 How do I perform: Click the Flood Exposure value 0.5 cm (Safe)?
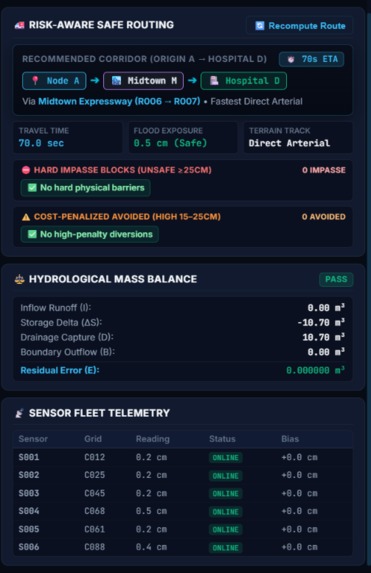point(170,143)
